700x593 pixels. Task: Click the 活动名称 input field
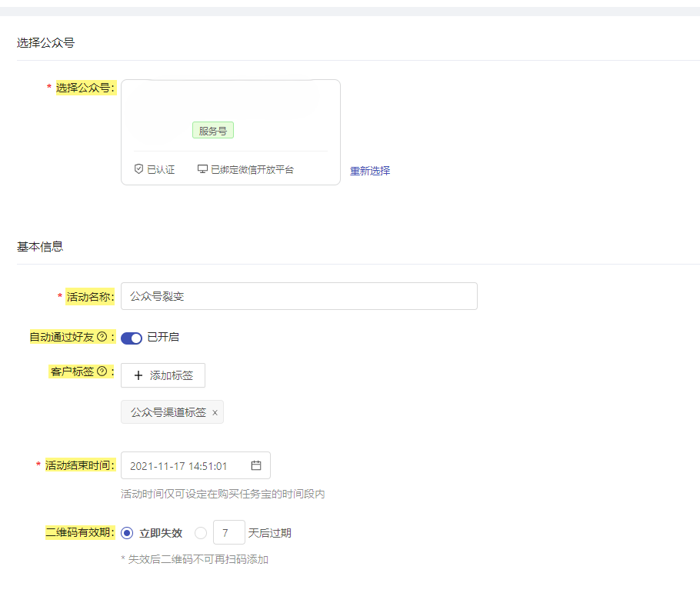coord(298,296)
